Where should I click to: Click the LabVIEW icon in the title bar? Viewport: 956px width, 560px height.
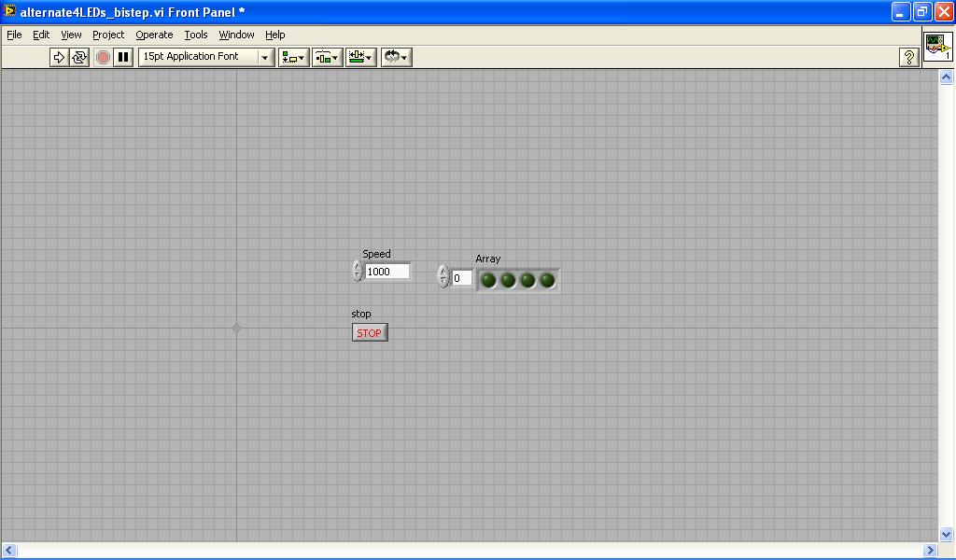click(x=9, y=11)
